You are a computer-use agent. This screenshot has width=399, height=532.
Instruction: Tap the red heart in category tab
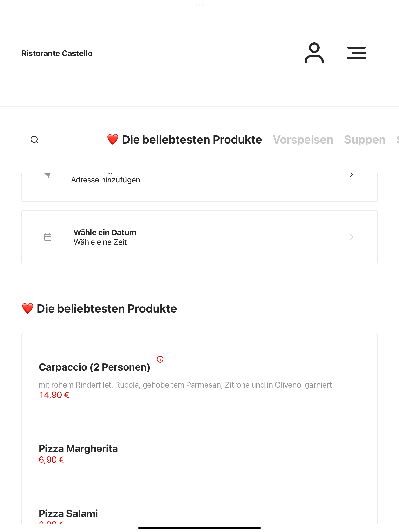(113, 139)
